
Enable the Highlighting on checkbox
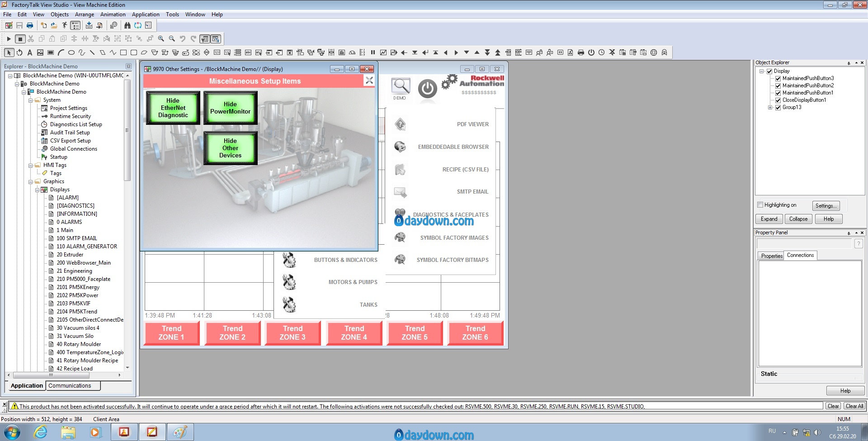coord(760,205)
